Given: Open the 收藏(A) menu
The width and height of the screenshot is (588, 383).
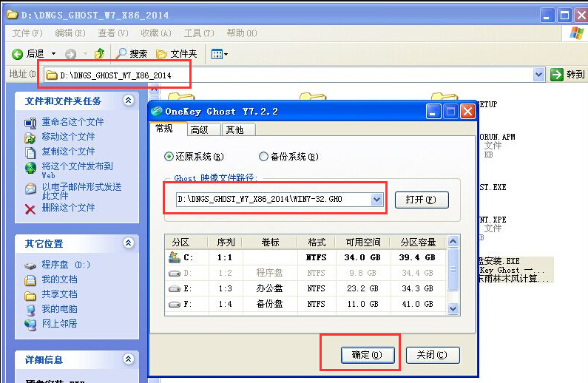Looking at the screenshot, I should 156,33.
